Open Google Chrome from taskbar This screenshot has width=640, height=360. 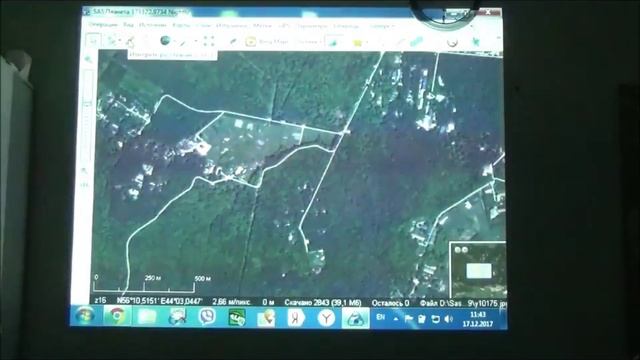pyautogui.click(x=117, y=316)
